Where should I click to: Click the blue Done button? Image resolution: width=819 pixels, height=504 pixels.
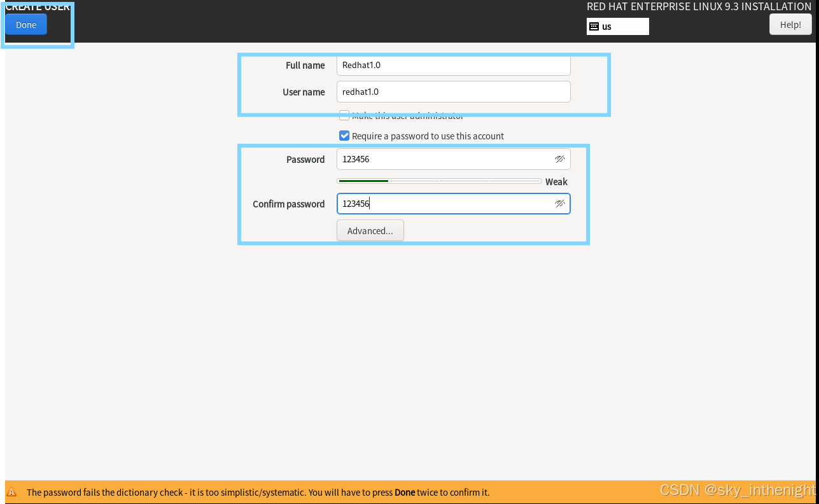26,25
